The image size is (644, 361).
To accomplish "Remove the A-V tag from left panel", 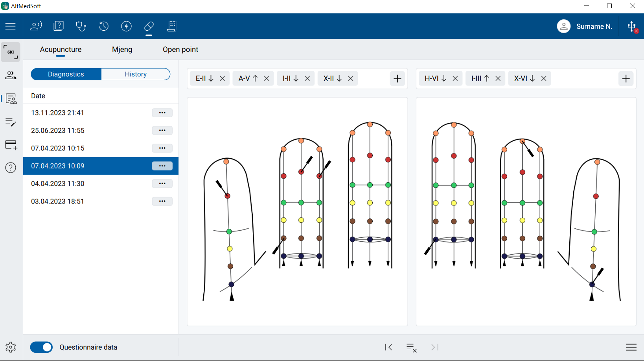I will click(x=267, y=79).
